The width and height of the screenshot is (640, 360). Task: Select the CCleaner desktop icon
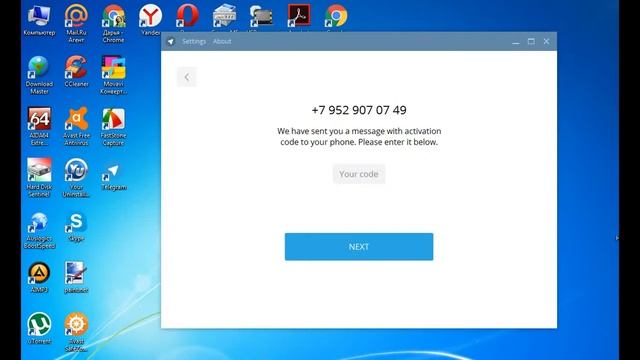click(x=76, y=71)
